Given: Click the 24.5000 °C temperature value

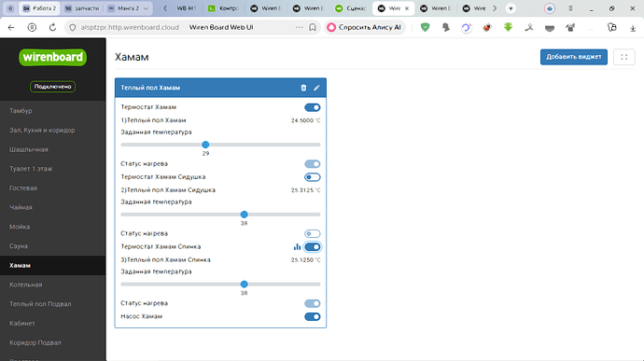Looking at the screenshot, I should 305,120.
